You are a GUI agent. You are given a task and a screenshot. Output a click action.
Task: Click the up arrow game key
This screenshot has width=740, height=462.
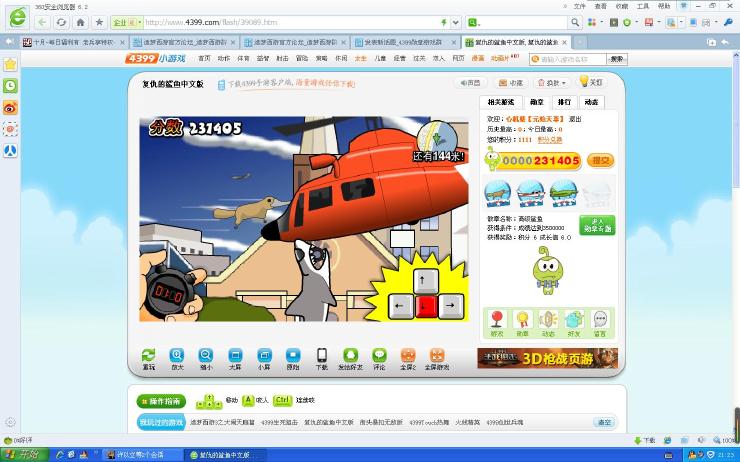pos(425,280)
